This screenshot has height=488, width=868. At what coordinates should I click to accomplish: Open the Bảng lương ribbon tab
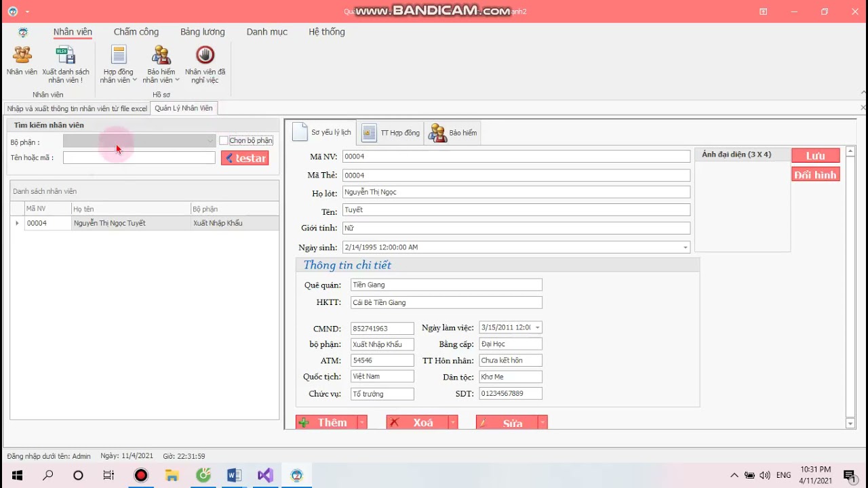pyautogui.click(x=203, y=32)
